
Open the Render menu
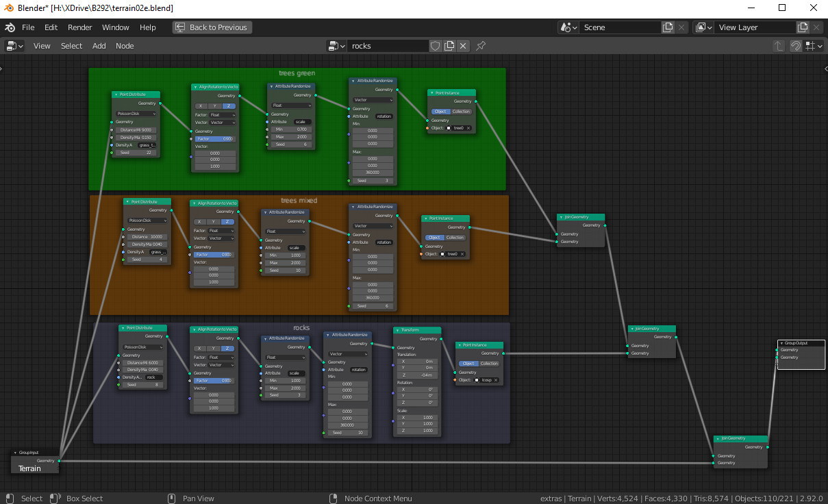pos(79,27)
